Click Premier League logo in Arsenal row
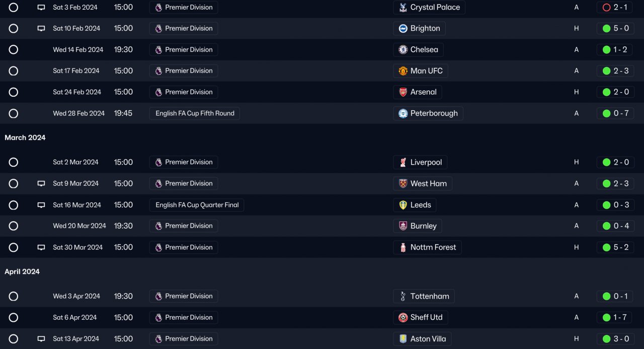 [158, 92]
